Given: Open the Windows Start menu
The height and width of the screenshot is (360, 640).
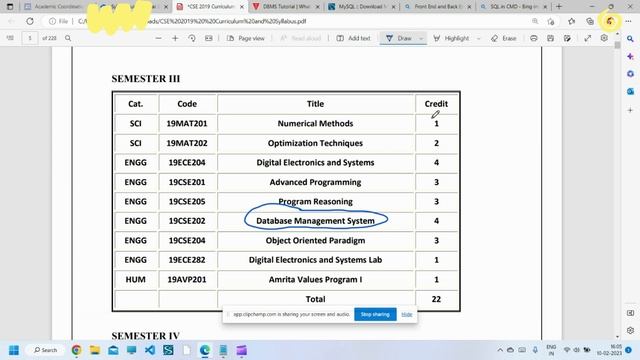Looking at the screenshot, I should [x=13, y=350].
